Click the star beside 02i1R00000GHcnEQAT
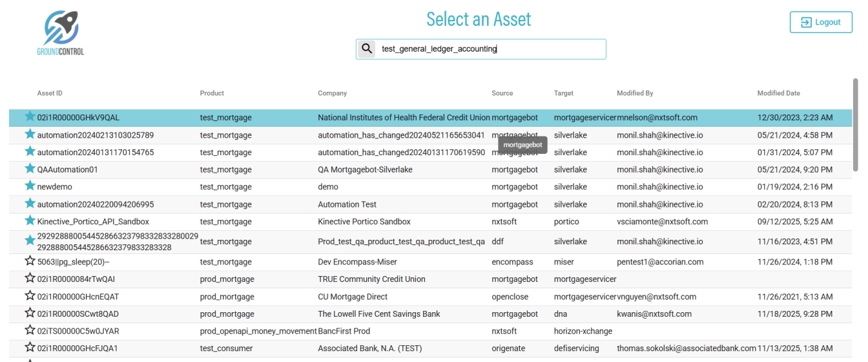The image size is (868, 362). click(30, 296)
